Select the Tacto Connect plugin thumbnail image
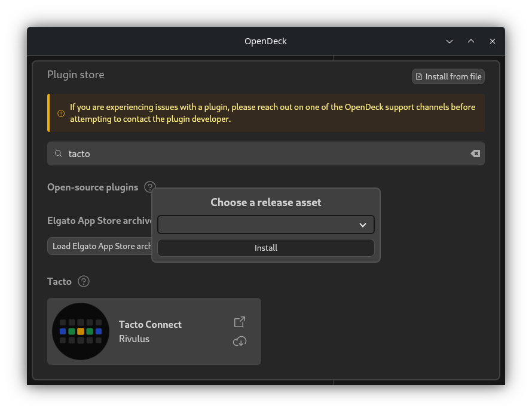532x412 pixels. point(81,331)
